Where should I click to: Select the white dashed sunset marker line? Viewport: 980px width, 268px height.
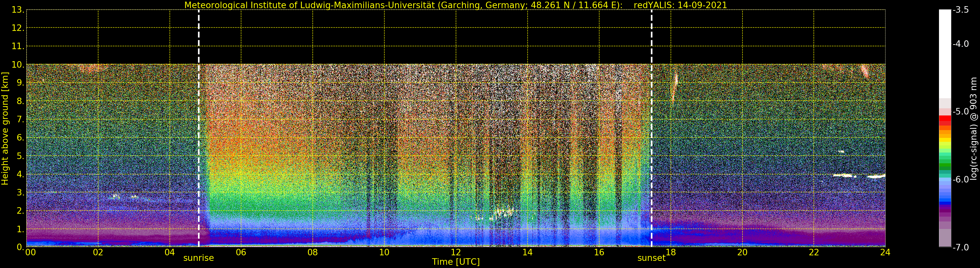[x=651, y=128]
